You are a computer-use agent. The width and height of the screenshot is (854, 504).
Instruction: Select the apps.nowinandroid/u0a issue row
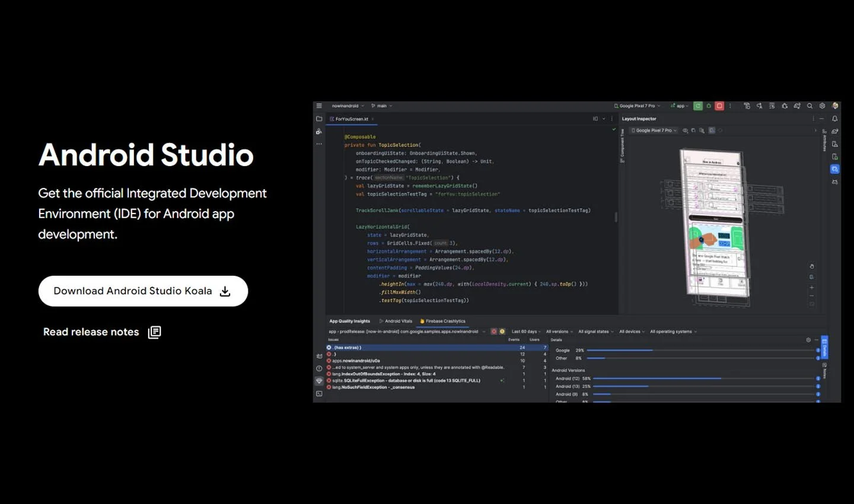tap(436, 361)
